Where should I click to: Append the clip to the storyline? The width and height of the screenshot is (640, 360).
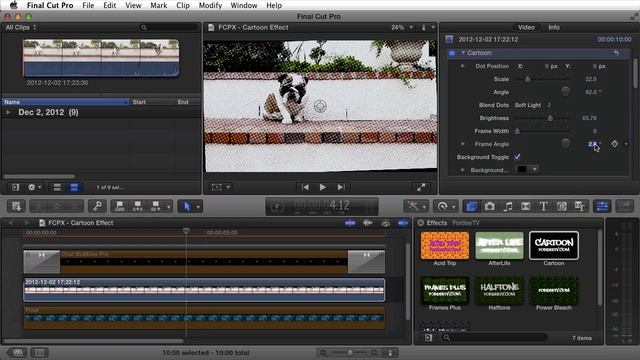point(156,206)
